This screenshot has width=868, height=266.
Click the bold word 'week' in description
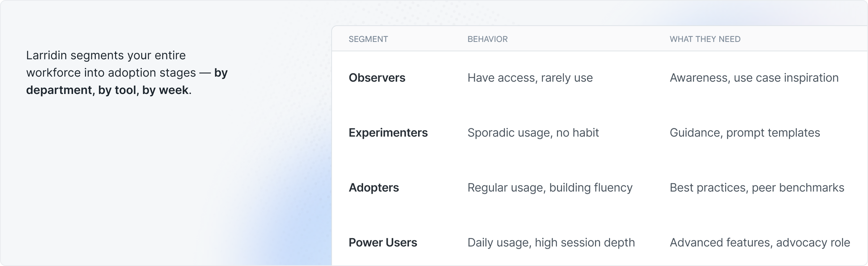tap(173, 90)
